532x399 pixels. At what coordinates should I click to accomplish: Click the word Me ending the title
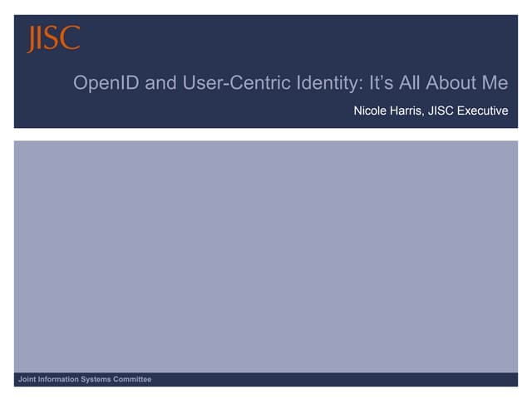click(494, 84)
